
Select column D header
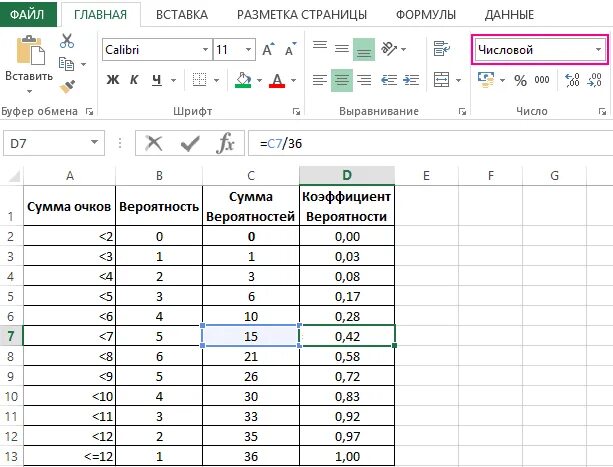pyautogui.click(x=347, y=175)
